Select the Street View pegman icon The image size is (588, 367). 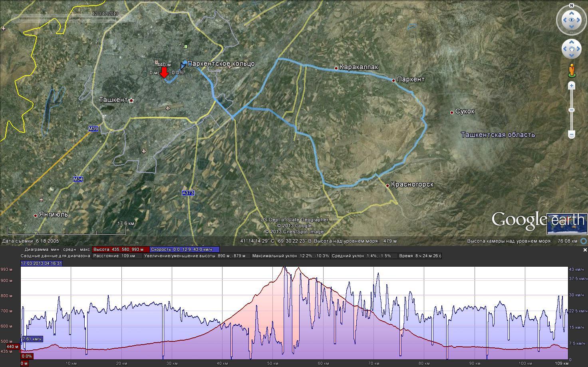572,70
